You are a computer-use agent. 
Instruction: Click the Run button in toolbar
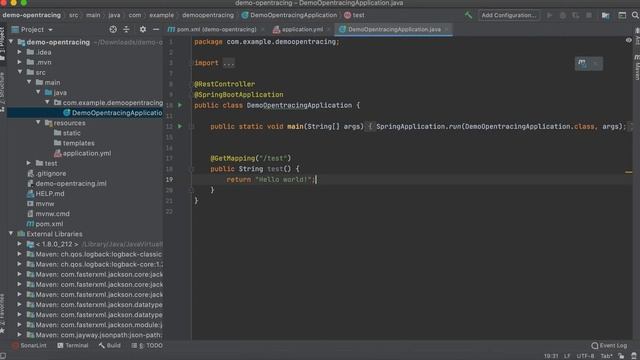550,16
